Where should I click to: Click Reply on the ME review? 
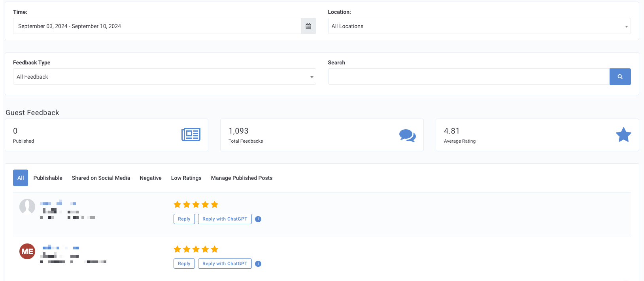184,264
